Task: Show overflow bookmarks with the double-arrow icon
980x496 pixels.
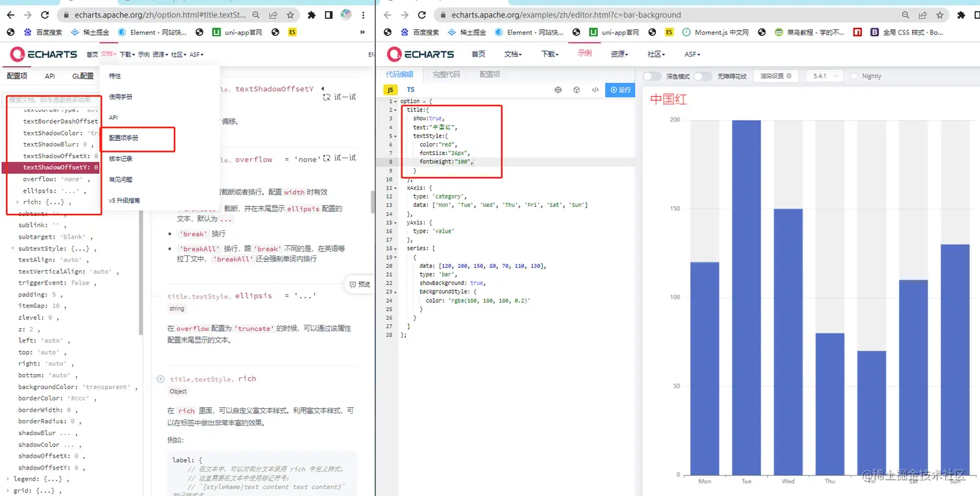Action: coord(362,32)
